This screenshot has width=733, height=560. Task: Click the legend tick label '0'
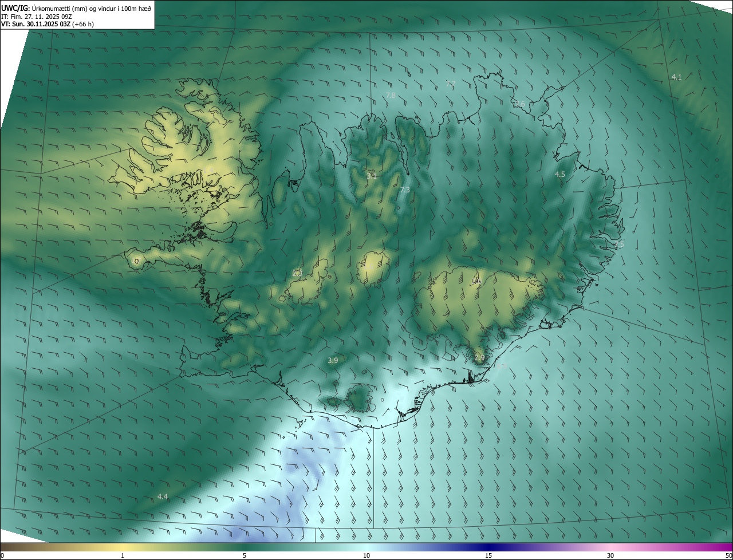(x=2, y=555)
